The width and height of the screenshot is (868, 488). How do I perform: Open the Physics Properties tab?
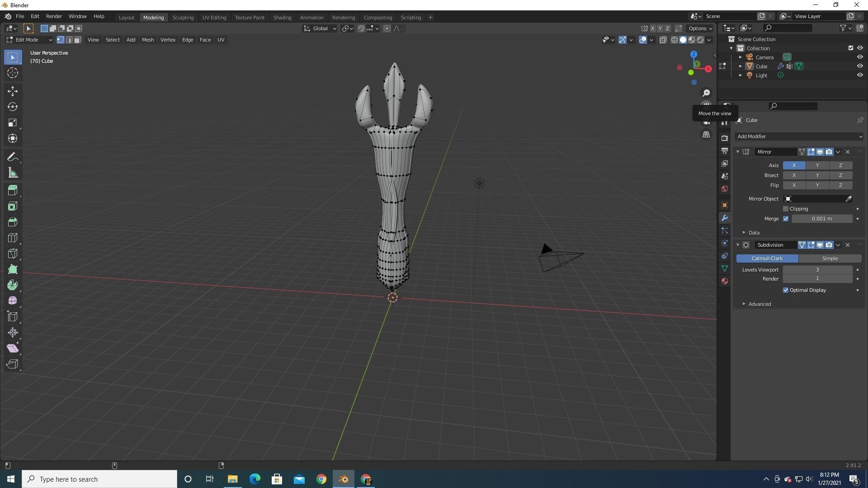pos(725,243)
